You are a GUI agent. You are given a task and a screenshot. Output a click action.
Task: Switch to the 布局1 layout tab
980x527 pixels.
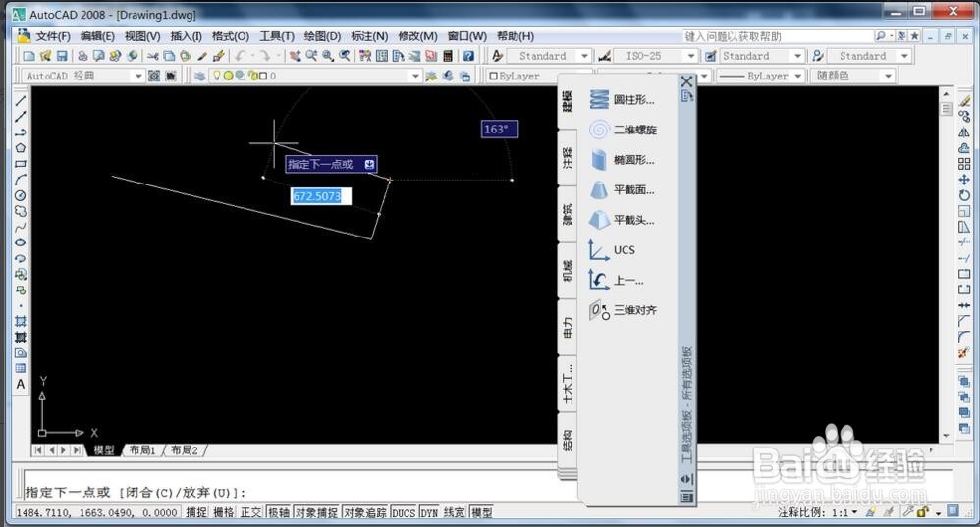coord(141,450)
